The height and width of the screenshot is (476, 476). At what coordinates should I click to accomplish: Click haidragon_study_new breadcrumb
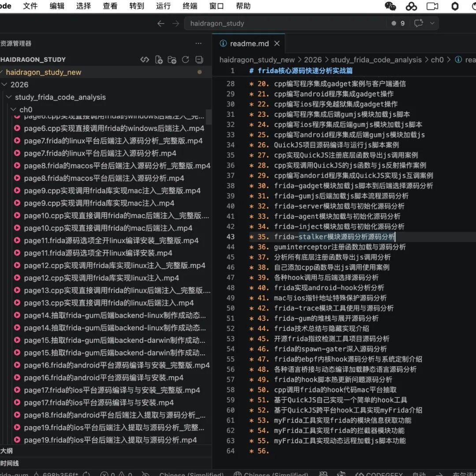pos(257,60)
